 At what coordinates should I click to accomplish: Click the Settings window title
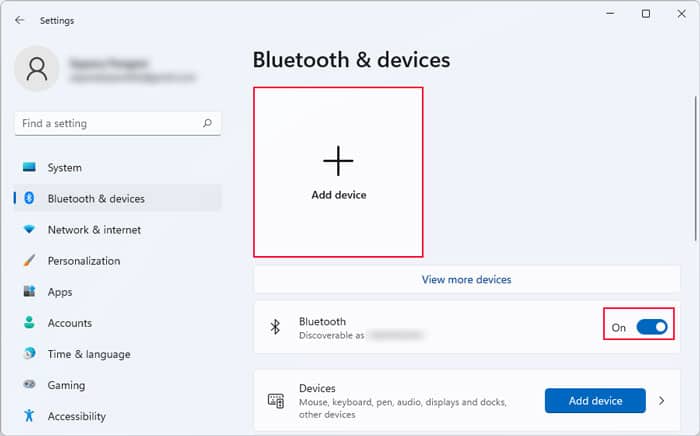point(57,21)
